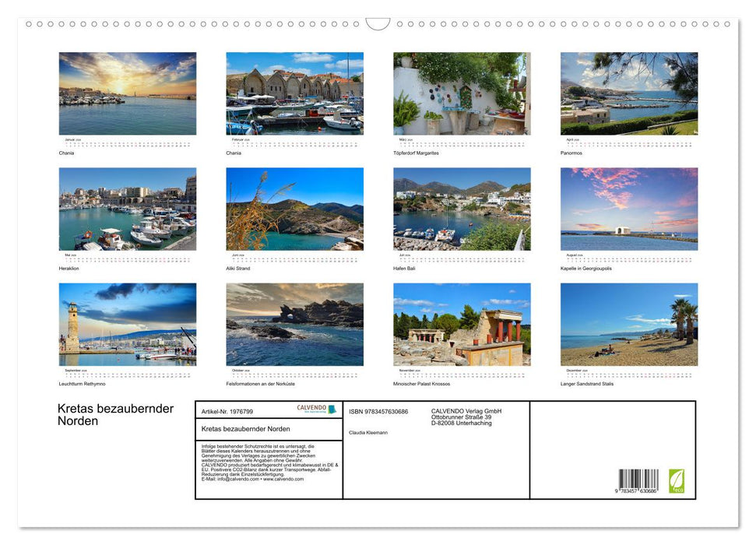Select the Panormos April thumbnail
Image resolution: width=756 pixels, height=545 pixels.
tap(628, 93)
